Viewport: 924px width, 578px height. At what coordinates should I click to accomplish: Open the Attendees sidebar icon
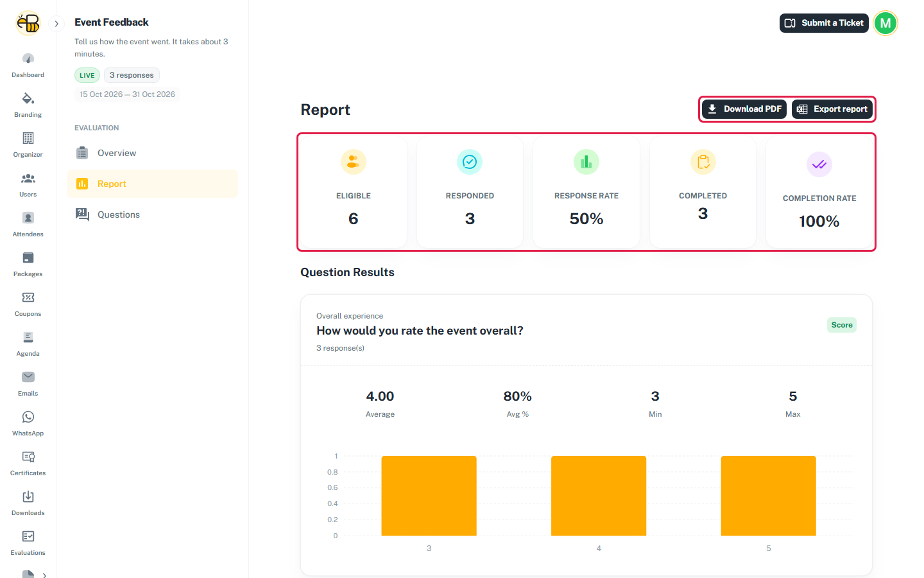(28, 218)
